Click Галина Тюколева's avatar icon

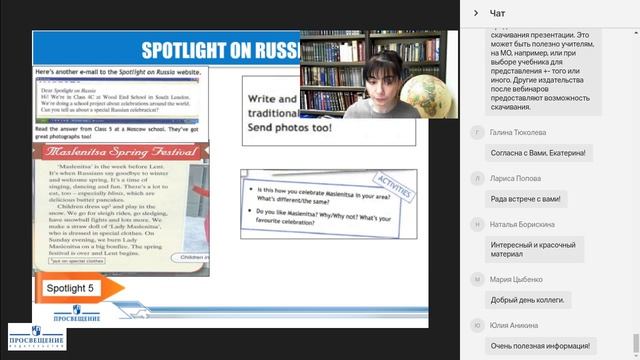[x=477, y=132]
